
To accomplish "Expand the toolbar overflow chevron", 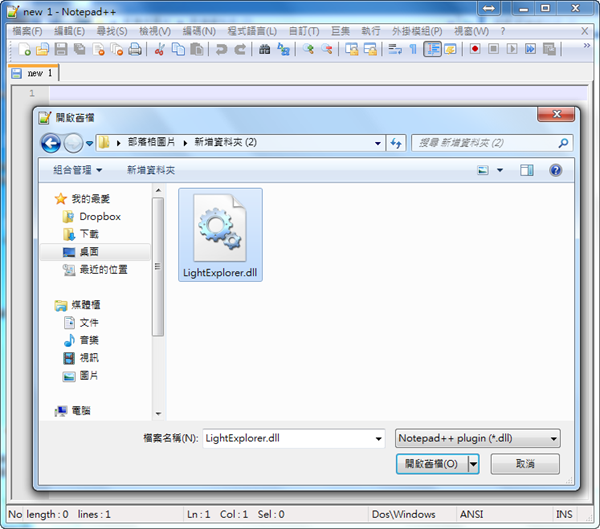I will pyautogui.click(x=586, y=46).
